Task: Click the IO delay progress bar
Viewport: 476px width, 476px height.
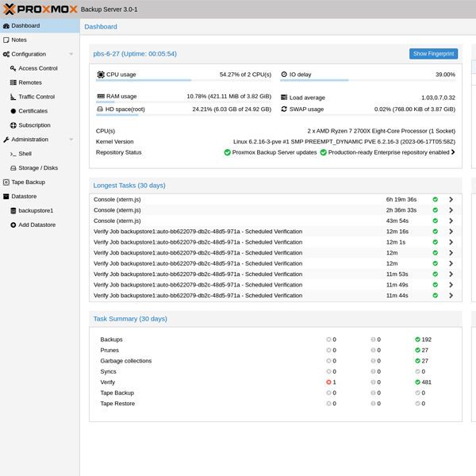Action: pos(367,80)
